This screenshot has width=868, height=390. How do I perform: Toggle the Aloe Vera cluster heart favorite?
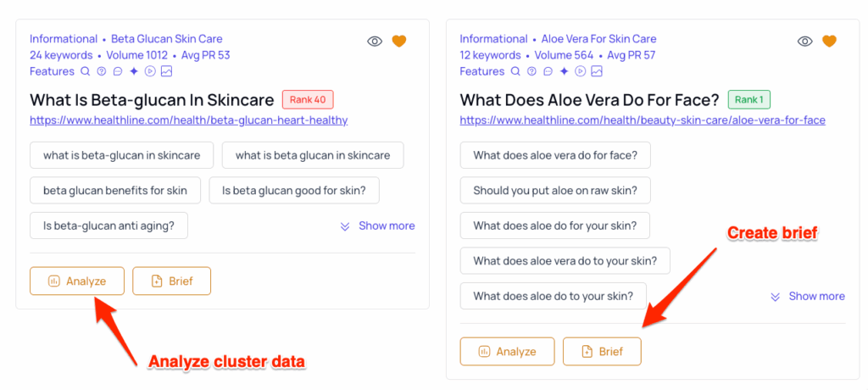[830, 41]
